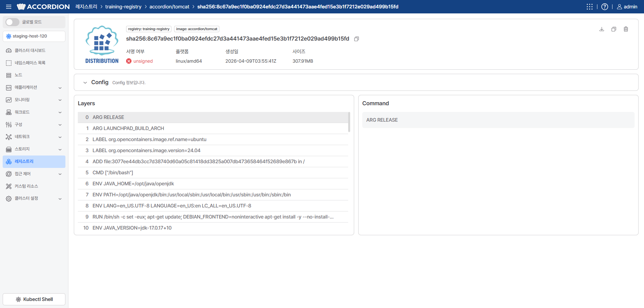Click the 스토리지 sidebar icon
The image size is (644, 308).
click(9, 149)
